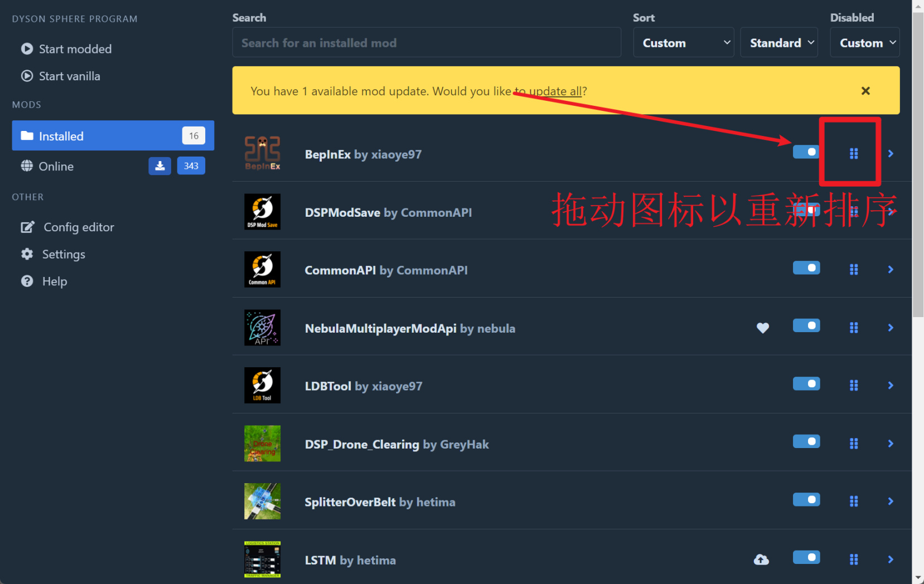Screen dimensions: 924x584
Task: Open the Standard sort direction dropdown
Action: click(779, 42)
